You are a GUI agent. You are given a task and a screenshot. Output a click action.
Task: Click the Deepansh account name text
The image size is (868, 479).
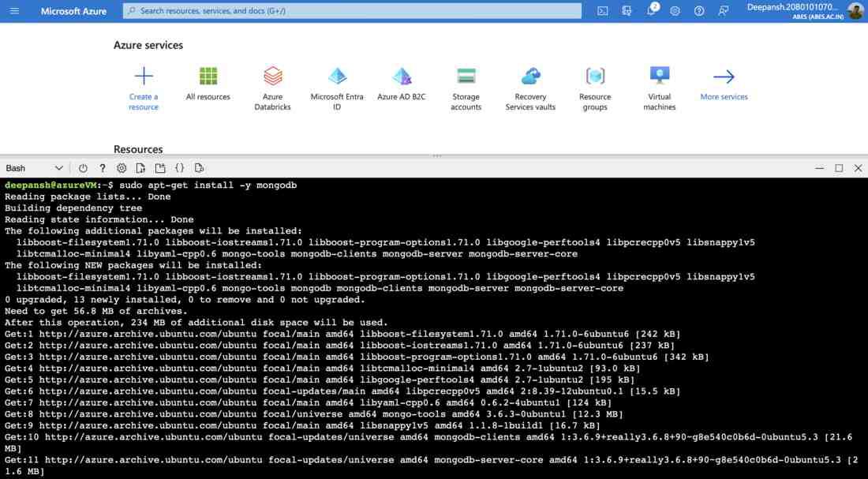coord(793,7)
